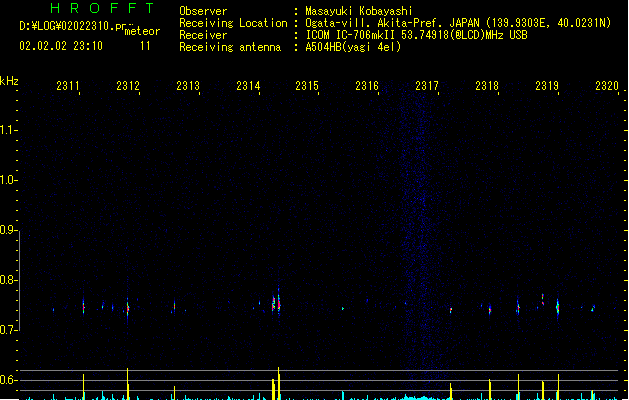Screen dimensions: 629x400
Task: Select the Ogata-vill. Akita-Pref. JAPAN location text
Action: pyautogui.click(x=458, y=23)
